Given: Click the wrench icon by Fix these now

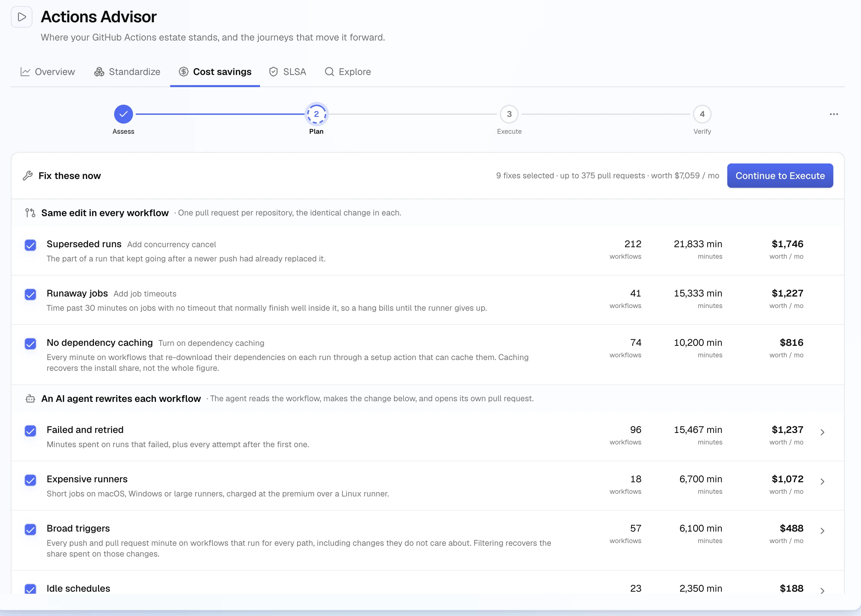Looking at the screenshot, I should [28, 176].
